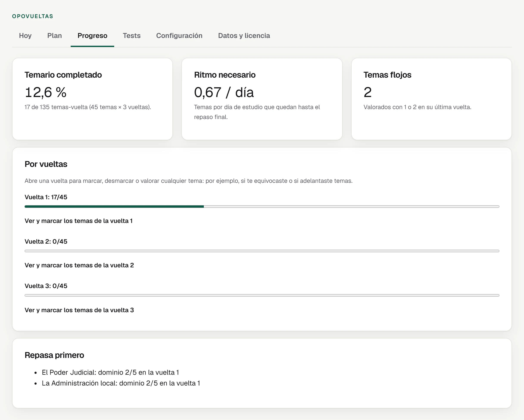The image size is (524, 420).
Task: Click the Repasa primero heading
Action: [55, 355]
